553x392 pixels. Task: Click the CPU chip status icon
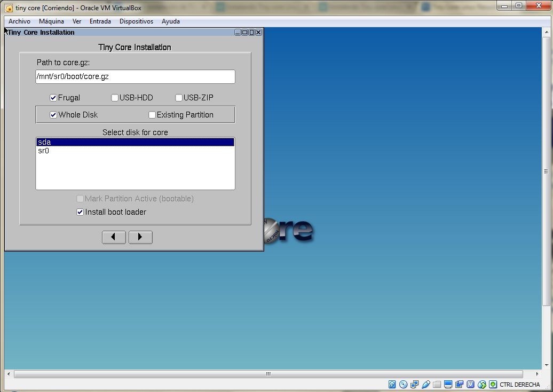(x=470, y=385)
